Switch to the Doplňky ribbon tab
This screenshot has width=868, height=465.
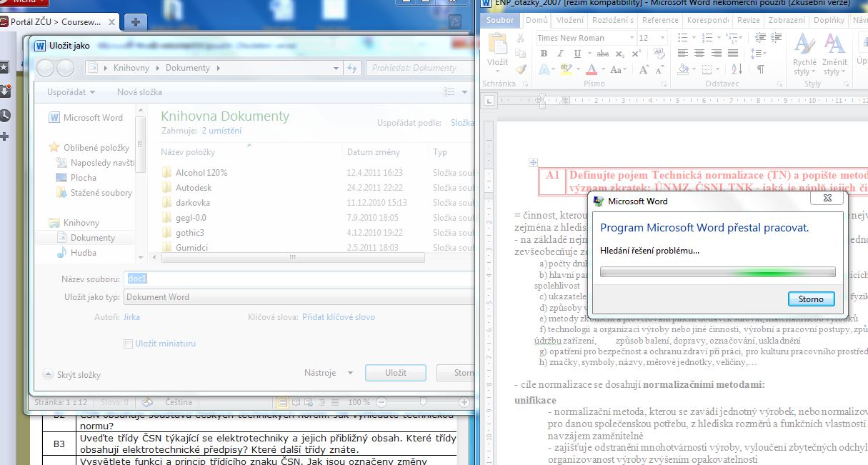[x=828, y=20]
